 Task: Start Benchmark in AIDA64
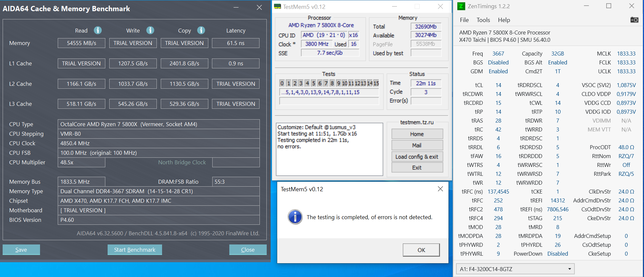(x=135, y=250)
